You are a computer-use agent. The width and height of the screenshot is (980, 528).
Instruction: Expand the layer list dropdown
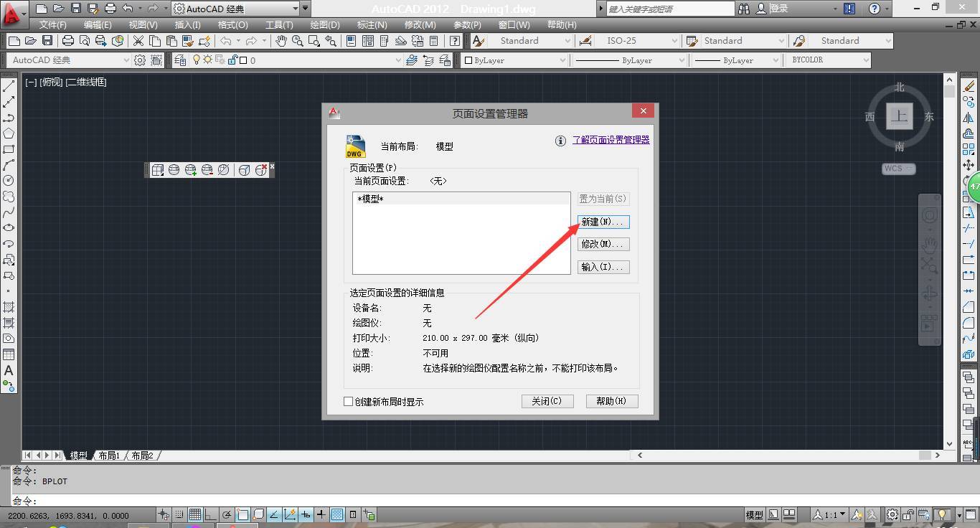398,60
